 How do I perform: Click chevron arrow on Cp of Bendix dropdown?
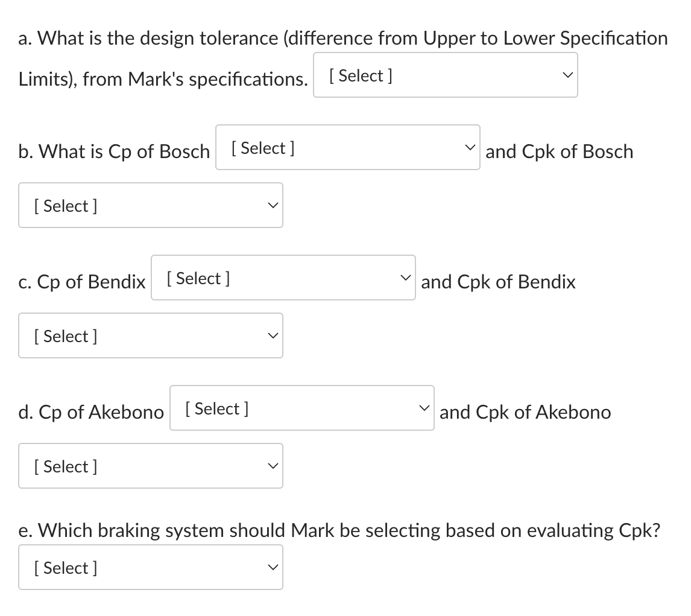point(404,278)
